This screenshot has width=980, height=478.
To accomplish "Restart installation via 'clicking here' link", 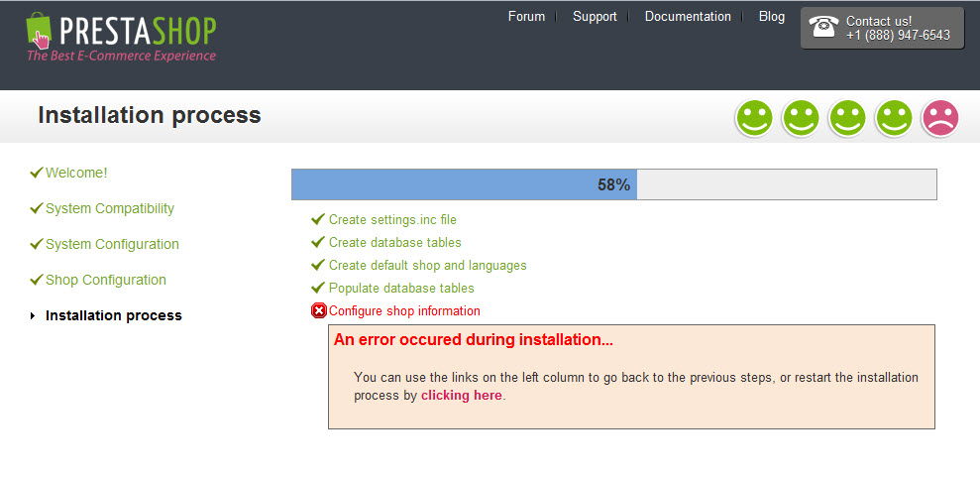I will pos(461,396).
